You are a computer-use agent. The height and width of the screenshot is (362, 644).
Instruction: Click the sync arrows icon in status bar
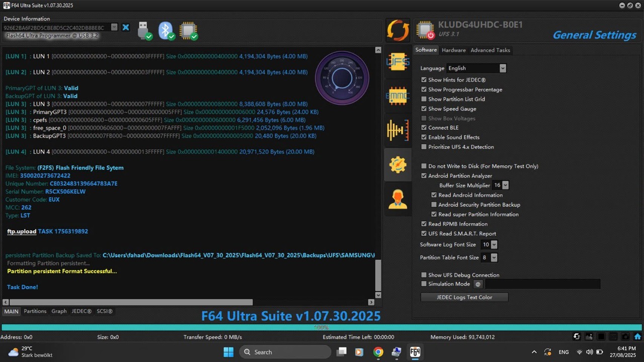click(x=577, y=337)
